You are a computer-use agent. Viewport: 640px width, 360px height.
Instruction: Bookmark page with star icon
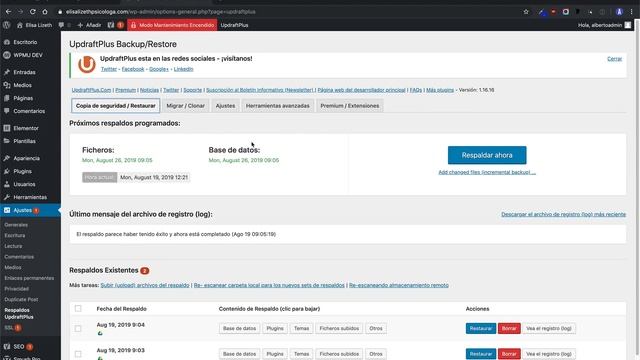[526, 12]
